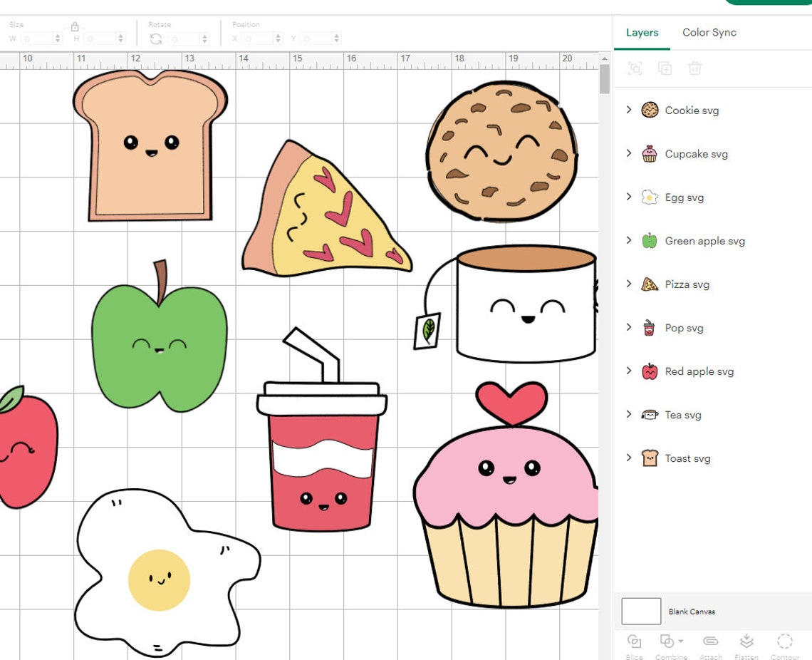
Task: Select the Egg svg layer name
Action: pos(684,197)
